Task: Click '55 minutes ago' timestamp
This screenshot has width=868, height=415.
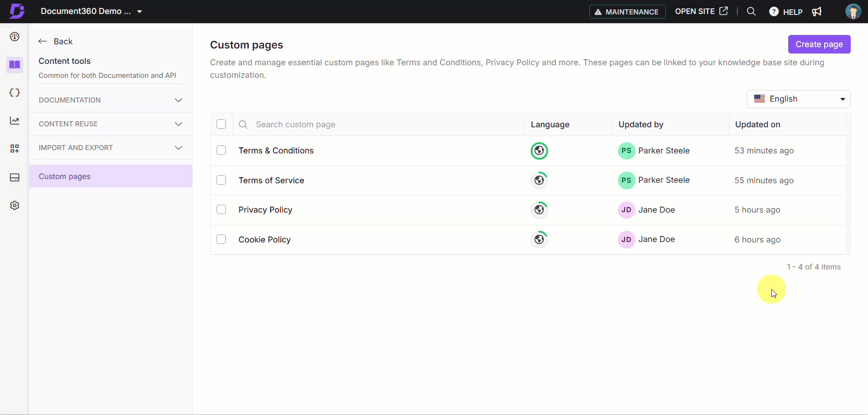Action: pos(764,180)
